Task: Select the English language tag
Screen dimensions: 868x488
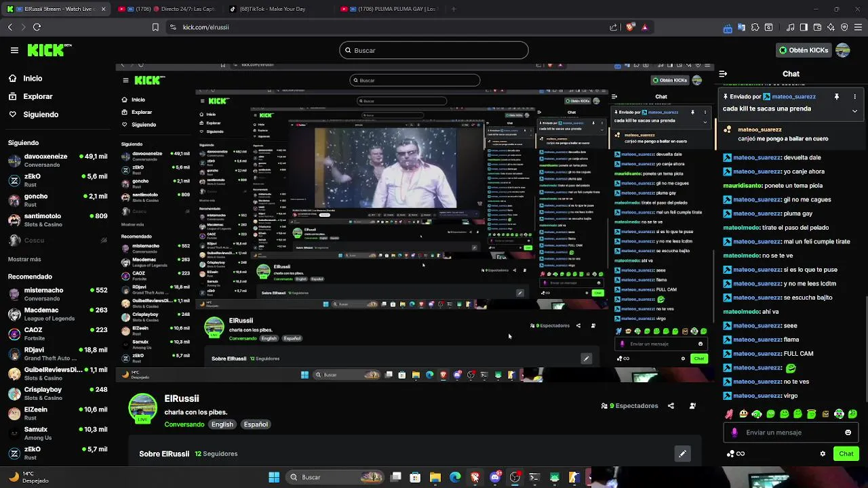Action: click(x=222, y=424)
